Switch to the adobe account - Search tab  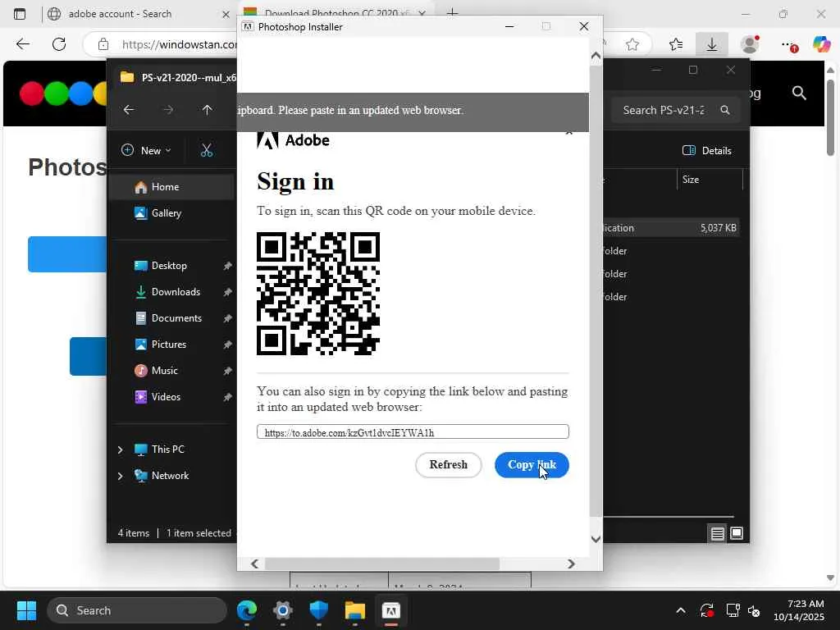click(x=137, y=14)
